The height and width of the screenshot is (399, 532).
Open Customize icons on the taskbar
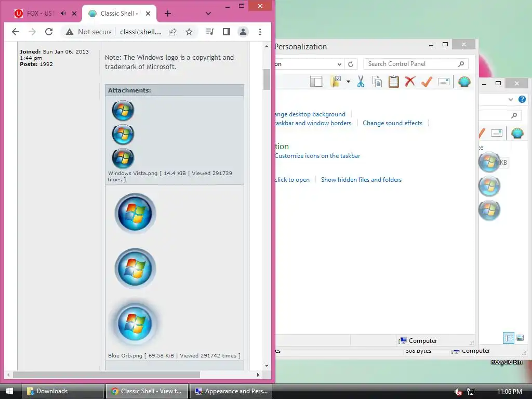click(317, 156)
